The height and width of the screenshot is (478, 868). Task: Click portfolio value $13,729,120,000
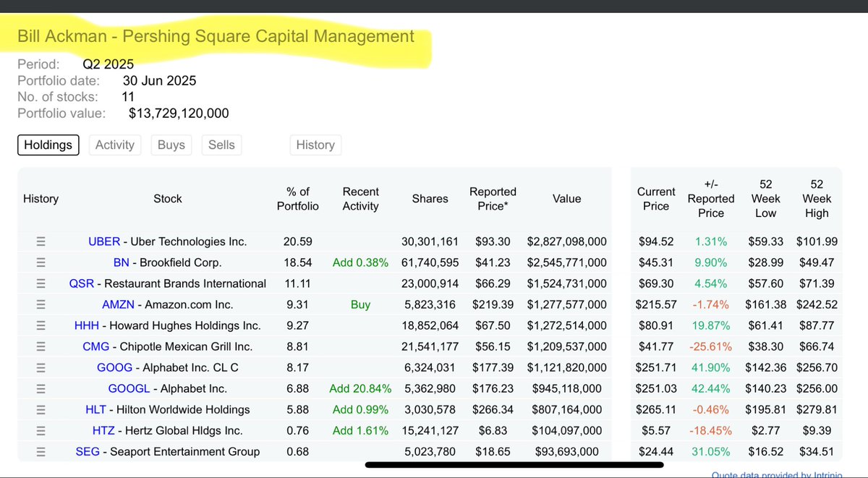pyautogui.click(x=179, y=113)
